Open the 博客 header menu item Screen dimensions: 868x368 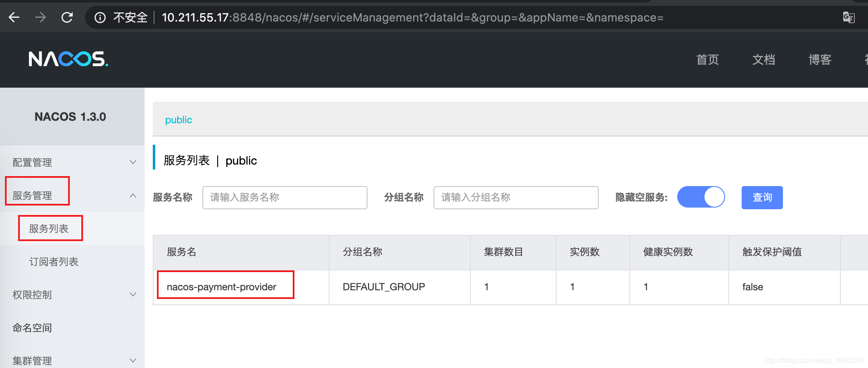coord(820,60)
